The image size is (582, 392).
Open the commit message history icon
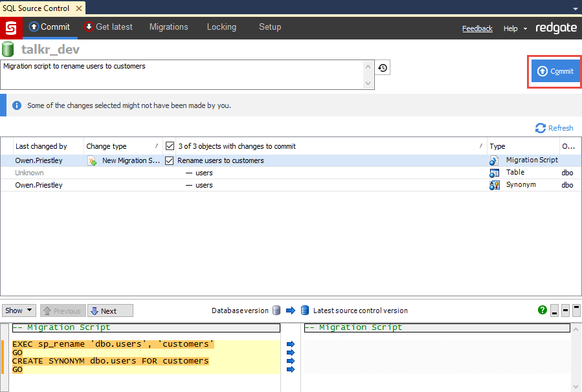(x=382, y=67)
